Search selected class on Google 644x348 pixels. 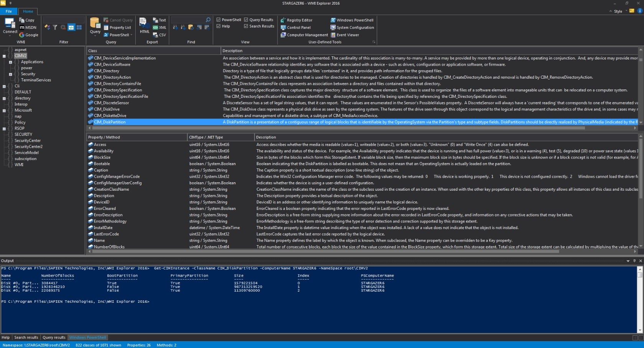coord(29,35)
